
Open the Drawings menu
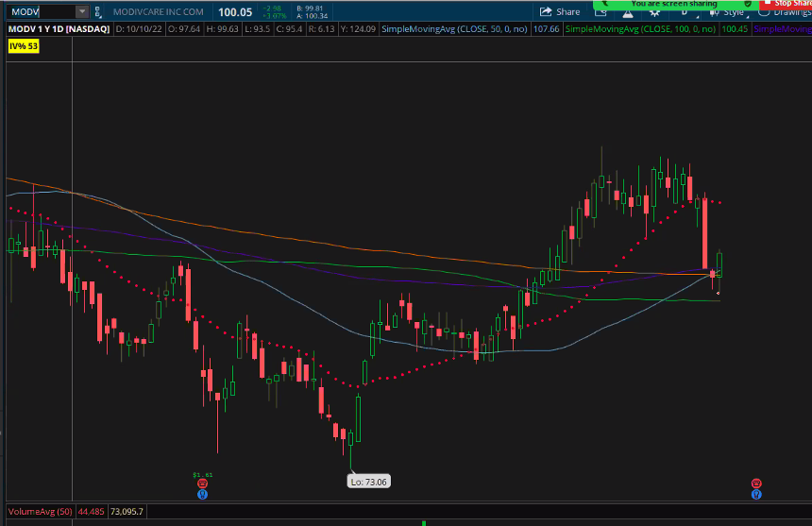click(785, 13)
